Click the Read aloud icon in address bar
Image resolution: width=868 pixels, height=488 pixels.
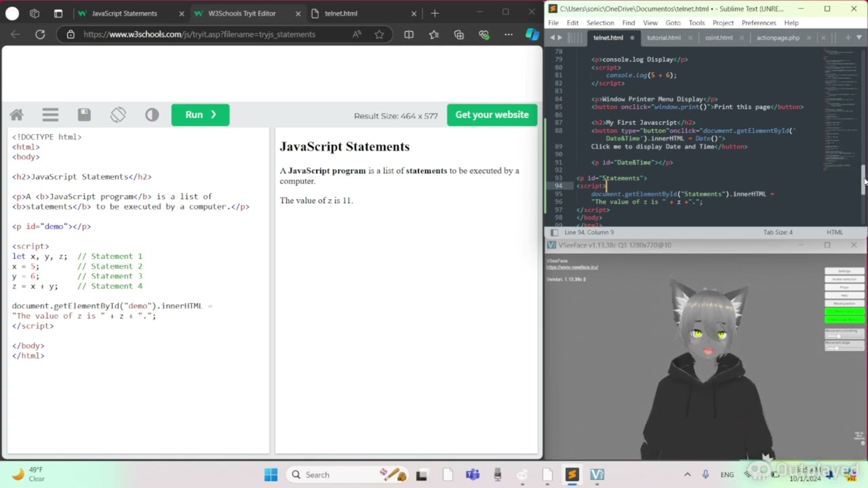pos(357,34)
